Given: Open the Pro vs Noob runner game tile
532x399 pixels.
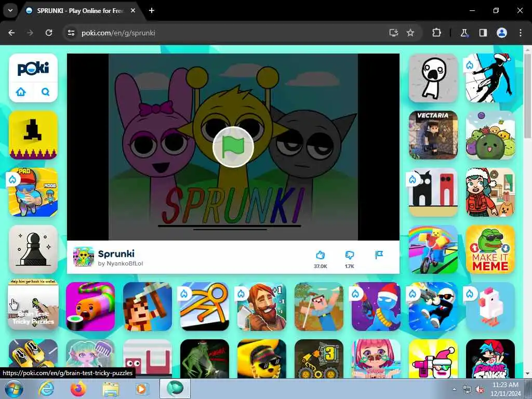Looking at the screenshot, I should point(33,192).
